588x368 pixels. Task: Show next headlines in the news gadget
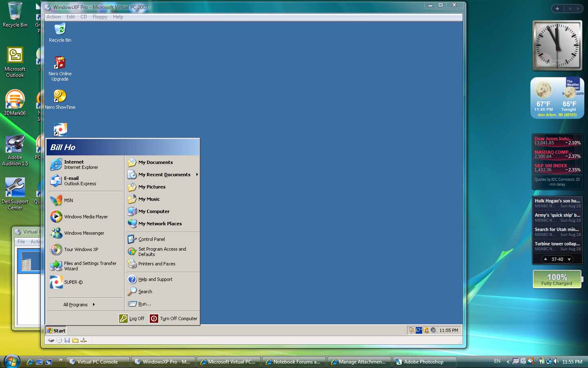point(569,259)
